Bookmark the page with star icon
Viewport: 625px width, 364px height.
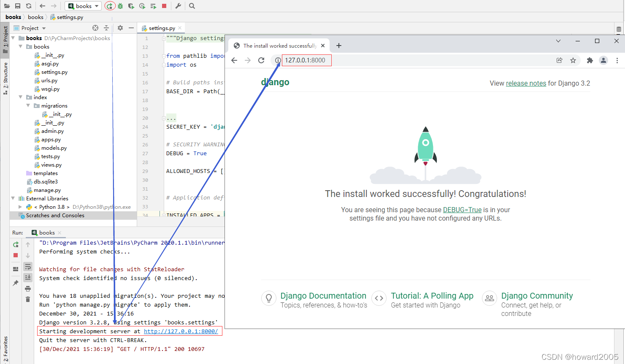click(x=573, y=60)
